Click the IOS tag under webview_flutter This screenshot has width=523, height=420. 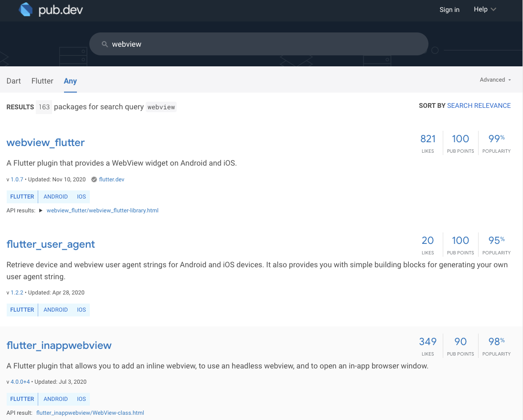(81, 197)
